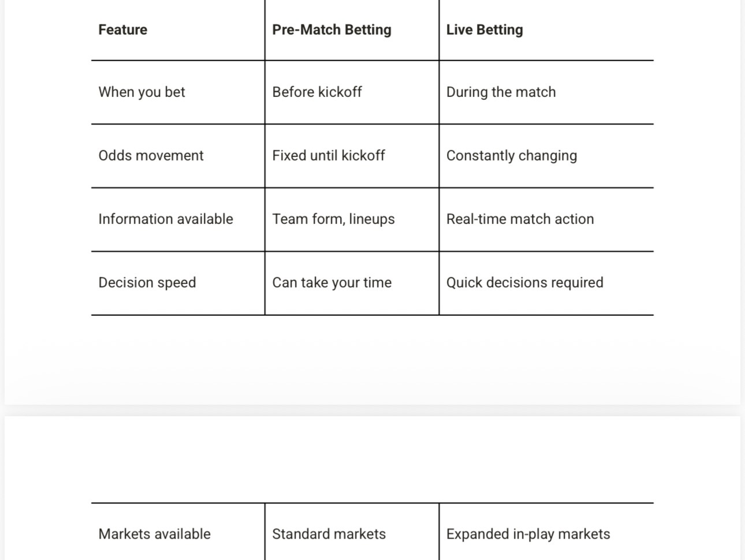Click the empty white space below the first table
Image resolution: width=745 pixels, height=560 pixels.
pyautogui.click(x=372, y=358)
